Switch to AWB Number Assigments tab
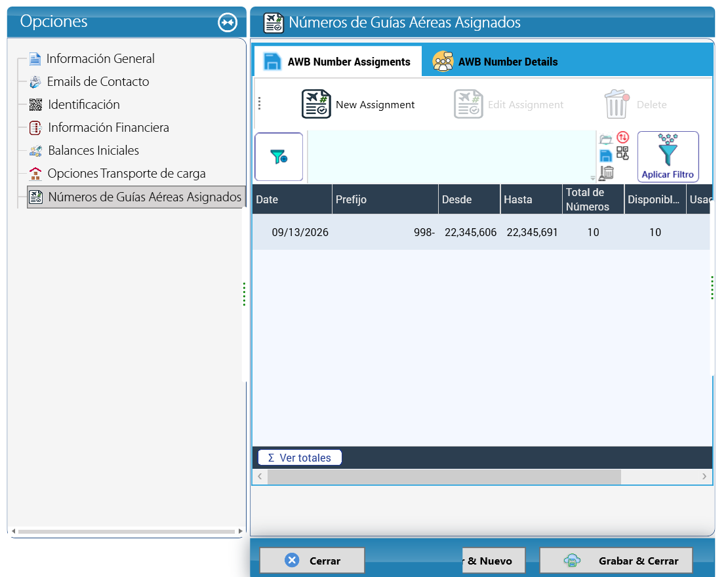The height and width of the screenshot is (577, 728). (338, 62)
